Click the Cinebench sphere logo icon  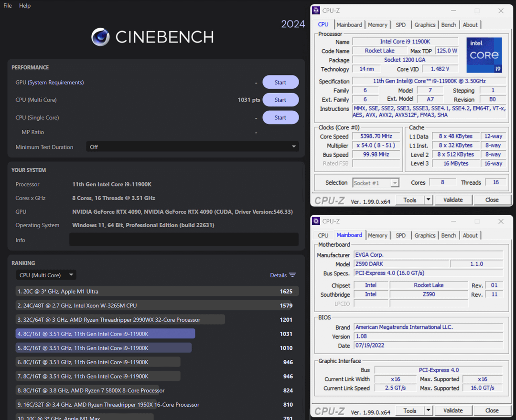coord(100,37)
